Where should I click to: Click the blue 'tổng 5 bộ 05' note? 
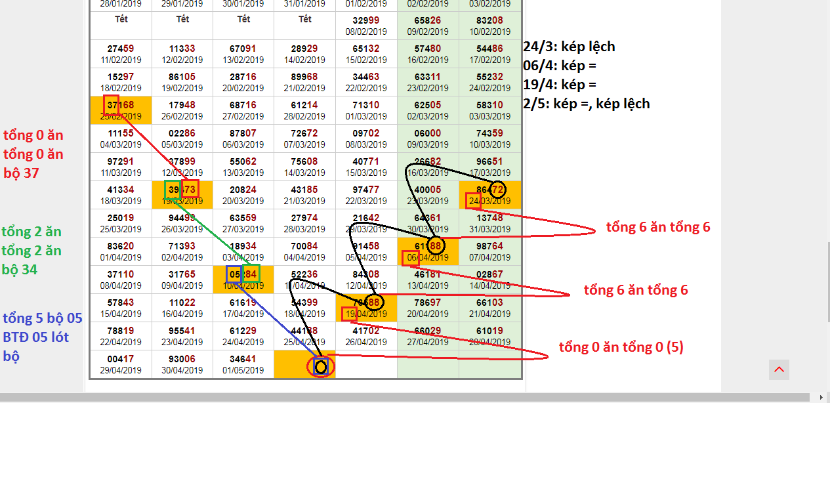coord(43,318)
